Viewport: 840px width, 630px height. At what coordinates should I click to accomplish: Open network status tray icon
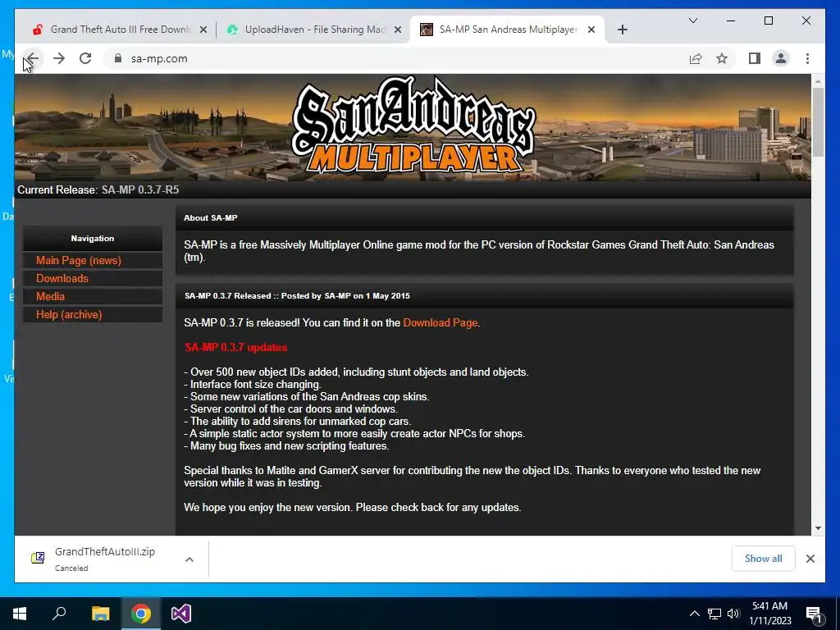pyautogui.click(x=714, y=614)
